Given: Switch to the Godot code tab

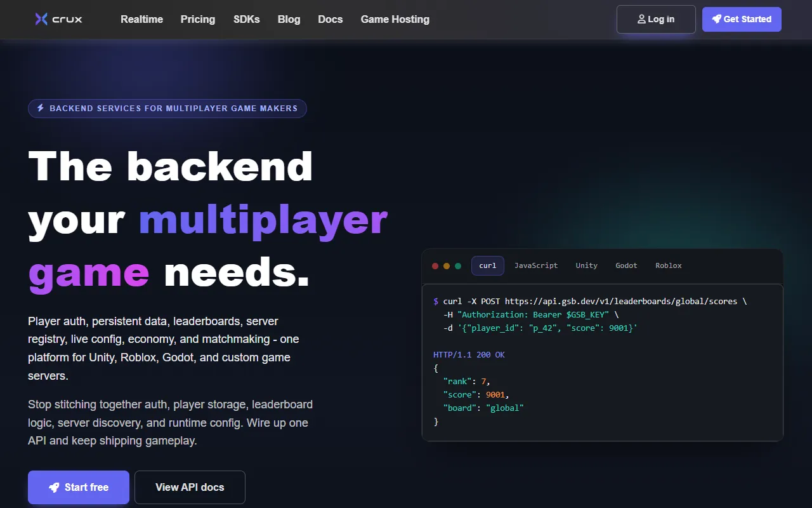Looking at the screenshot, I should (x=626, y=265).
